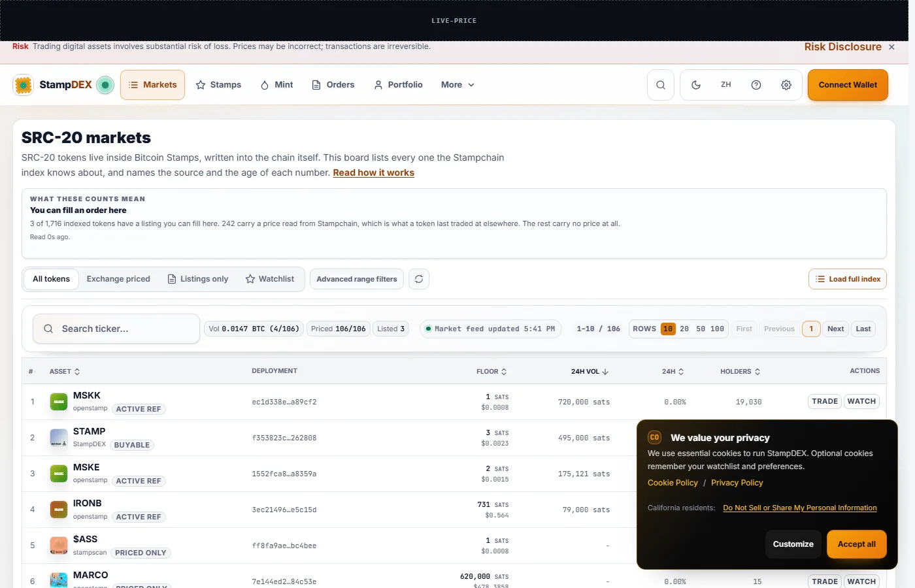Click the $ASS token icon
This screenshot has height=588, width=915.
coord(59,546)
